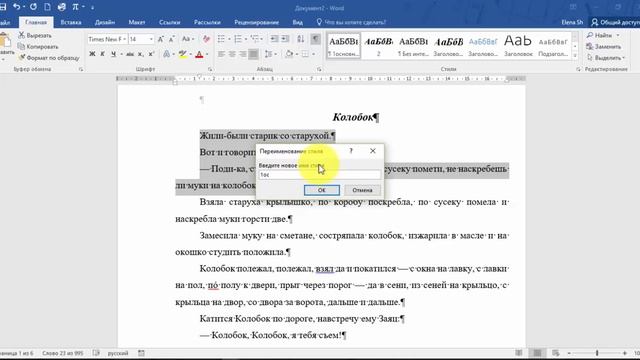Click the new style name input field
Screen dimensions: 640x360
tap(320, 175)
